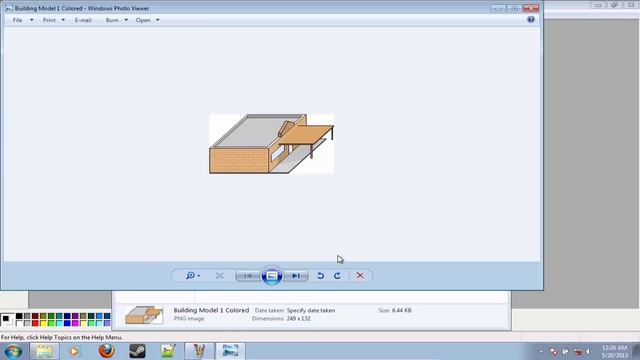This screenshot has height=360, width=640.
Task: Open the Open menu in Photo Viewer
Action: [143, 20]
